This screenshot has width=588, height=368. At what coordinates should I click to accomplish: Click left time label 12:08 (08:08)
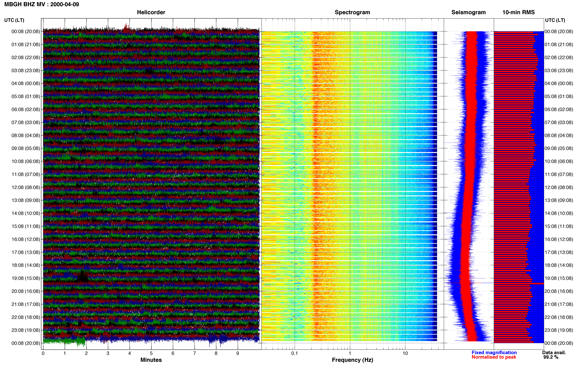(x=26, y=187)
